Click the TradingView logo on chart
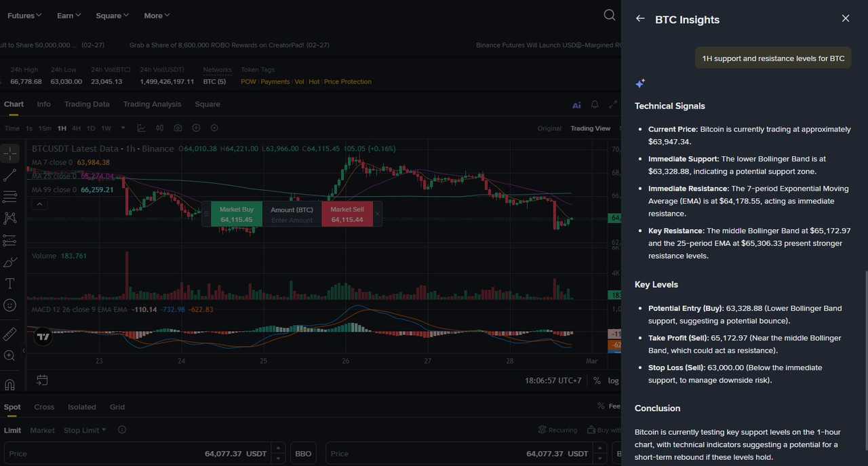Viewport: 868px width, 466px height. pyautogui.click(x=43, y=336)
